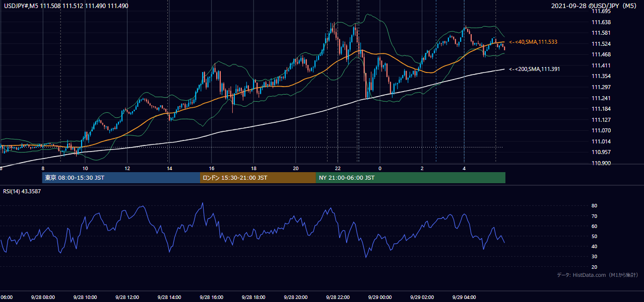The height and width of the screenshot is (302, 644).
Task: Click the RSI(14) 43.3587 indicator label
Action: point(22,191)
